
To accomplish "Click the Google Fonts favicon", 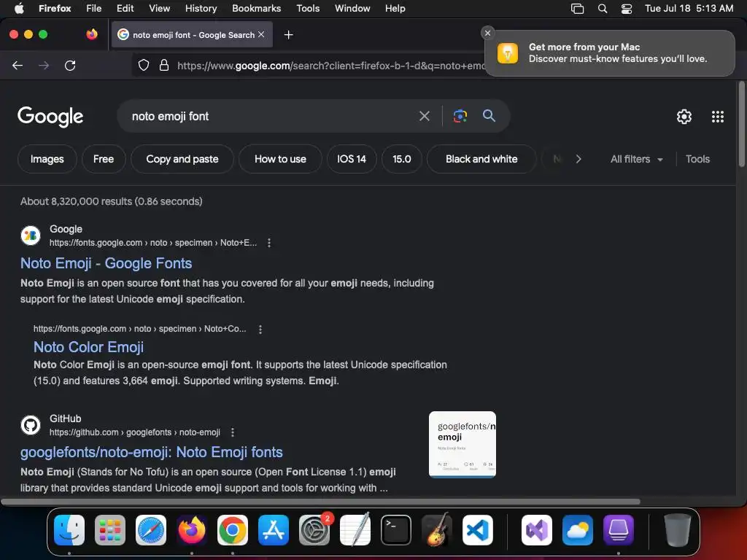I will [x=31, y=236].
